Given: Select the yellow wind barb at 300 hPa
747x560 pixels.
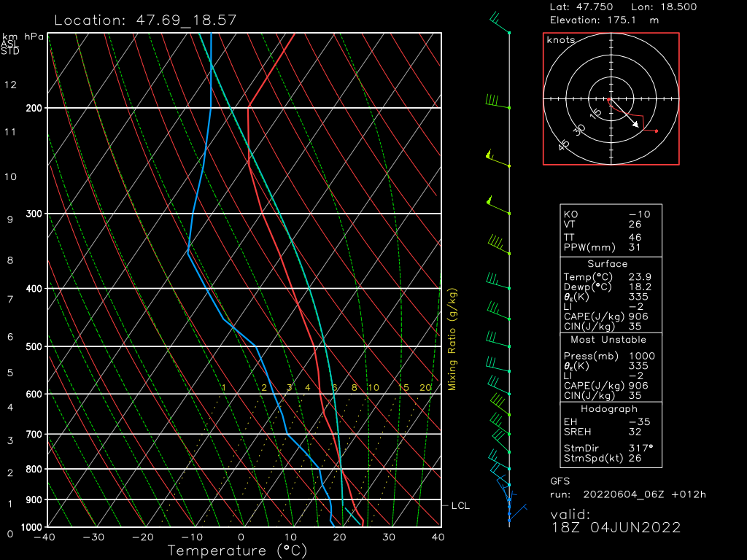Looking at the screenshot, I should pyautogui.click(x=496, y=206).
